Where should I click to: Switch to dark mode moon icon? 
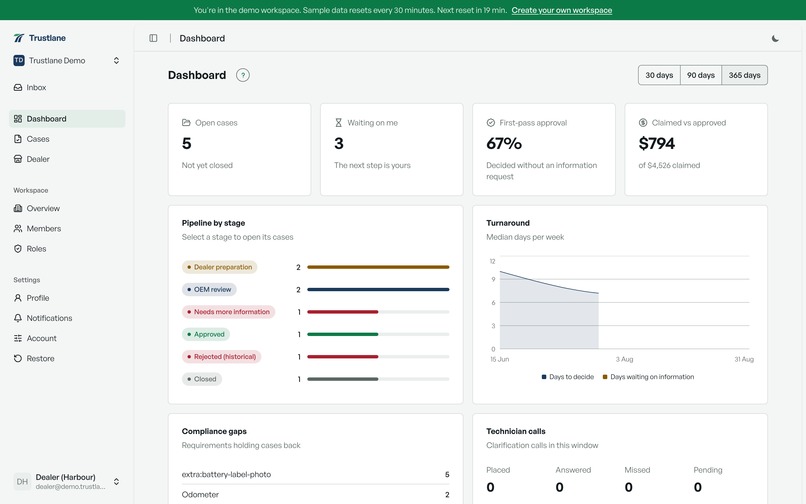coord(775,38)
